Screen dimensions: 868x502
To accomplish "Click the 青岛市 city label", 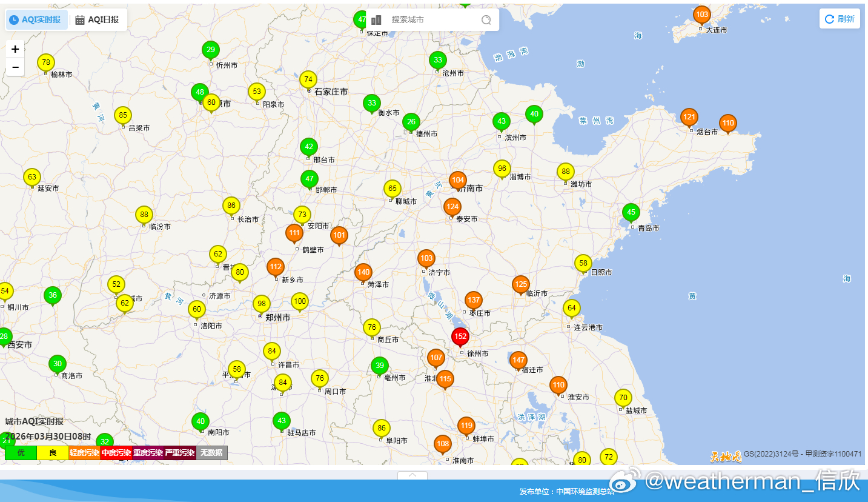I will coord(648,229).
